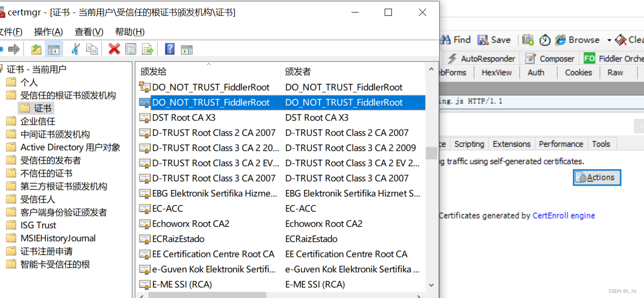Click the export list icon

click(147, 49)
